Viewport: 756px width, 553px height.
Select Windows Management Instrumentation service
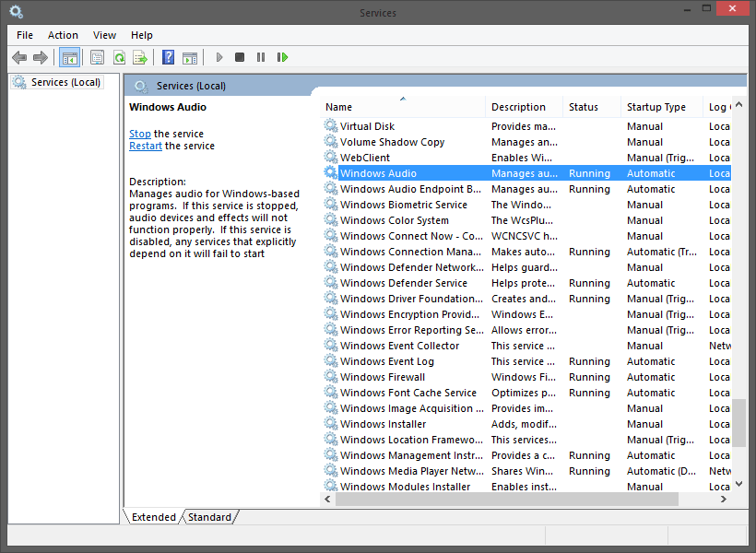(x=526, y=455)
